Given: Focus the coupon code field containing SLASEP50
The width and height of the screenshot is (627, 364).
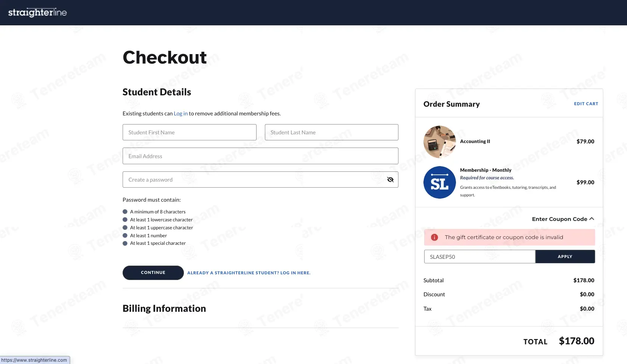Looking at the screenshot, I should [479, 257].
